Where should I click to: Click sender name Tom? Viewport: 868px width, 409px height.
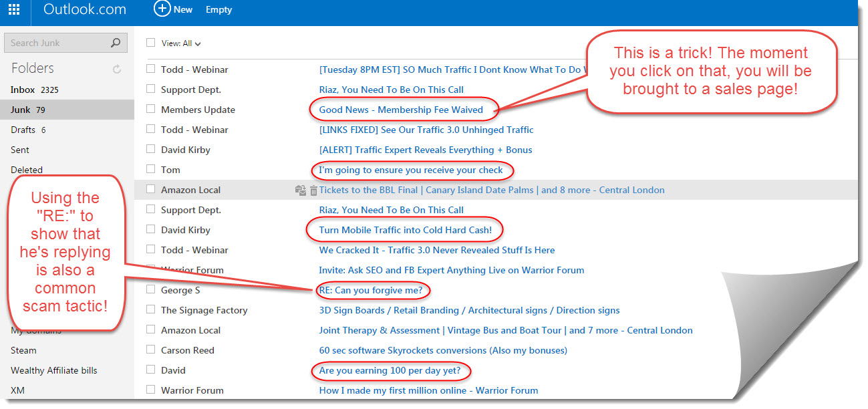(170, 170)
